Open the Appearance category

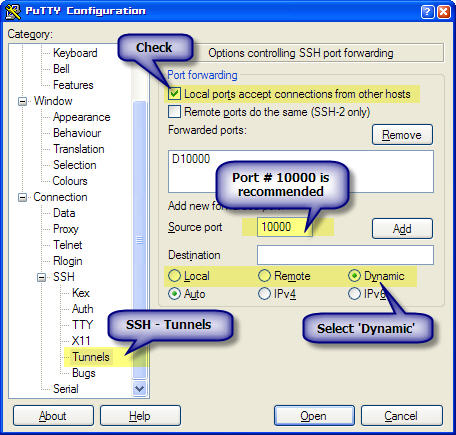click(82, 117)
